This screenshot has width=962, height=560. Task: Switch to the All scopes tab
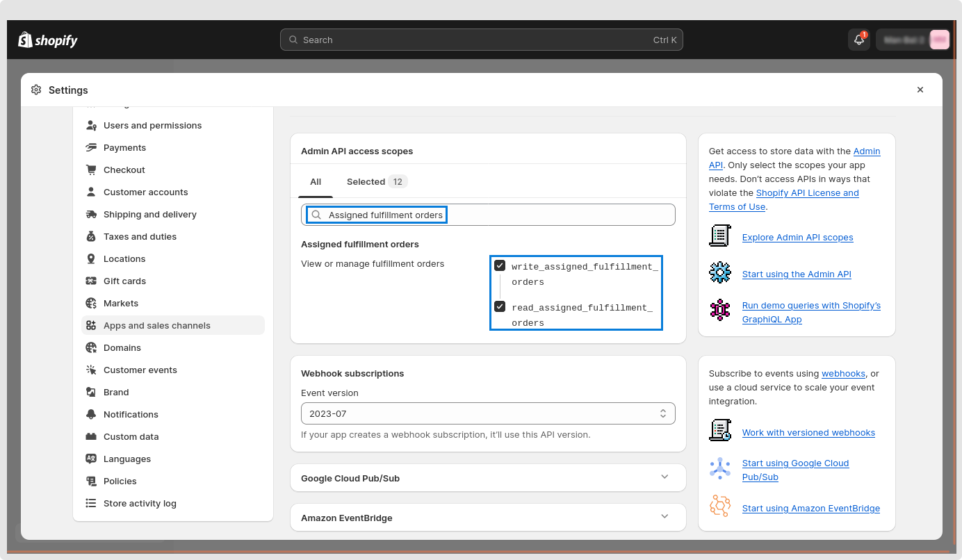(316, 182)
